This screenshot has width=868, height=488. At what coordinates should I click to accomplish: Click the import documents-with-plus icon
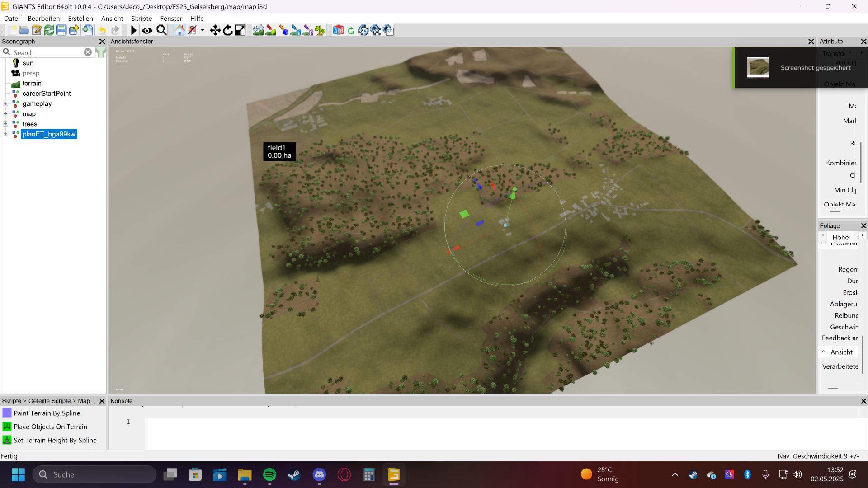click(x=88, y=30)
